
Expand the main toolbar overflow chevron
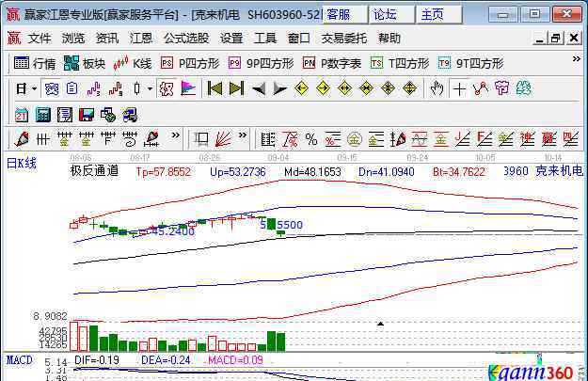pyautogui.click(x=576, y=59)
